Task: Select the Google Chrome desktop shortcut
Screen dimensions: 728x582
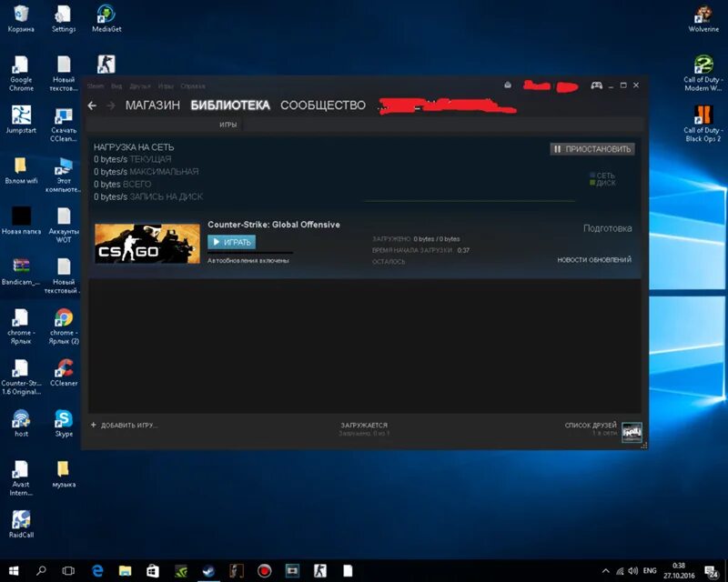Action: [21, 74]
